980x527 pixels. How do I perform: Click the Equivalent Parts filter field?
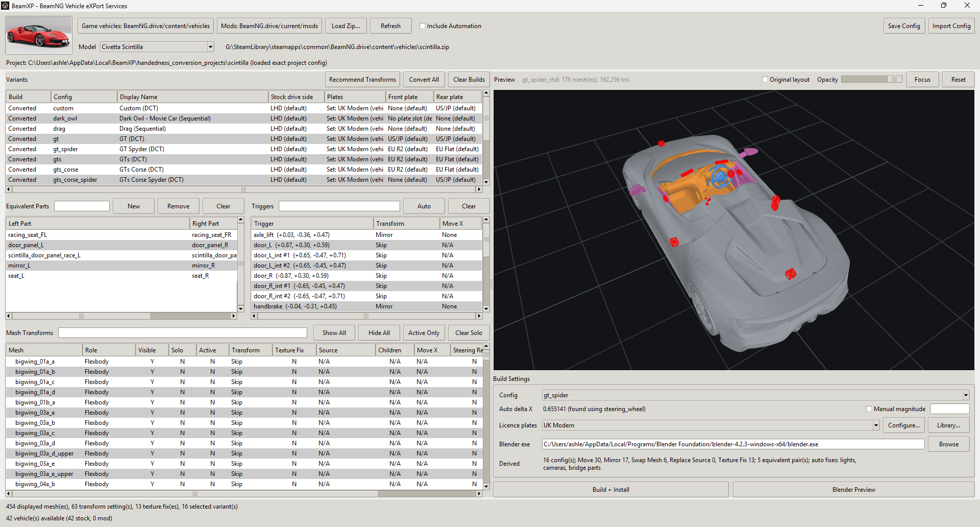point(82,206)
